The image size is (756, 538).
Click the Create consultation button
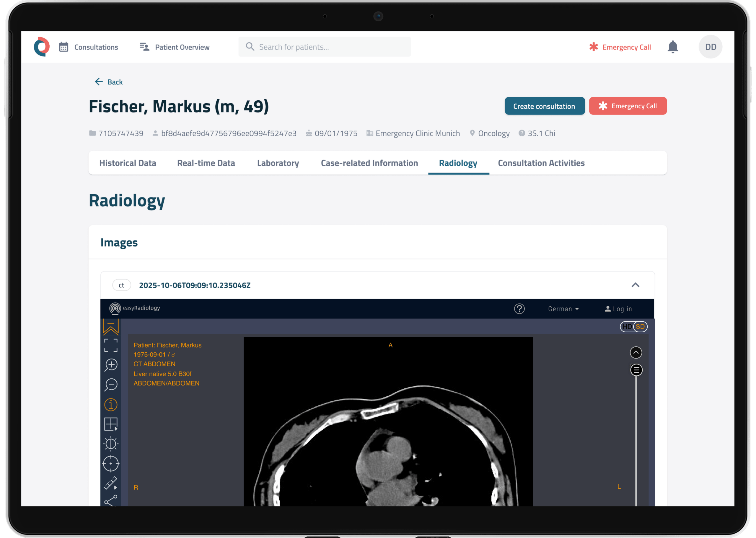click(545, 106)
